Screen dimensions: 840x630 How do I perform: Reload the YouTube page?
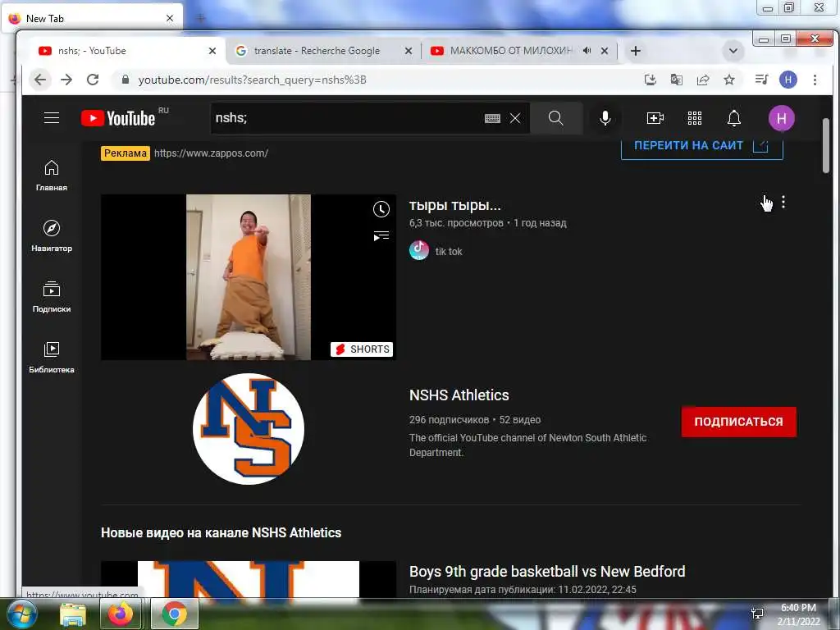pos(93,80)
